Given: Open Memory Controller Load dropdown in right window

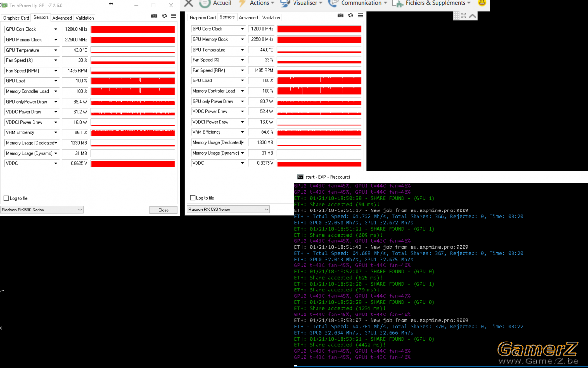Looking at the screenshot, I should click(x=242, y=91).
